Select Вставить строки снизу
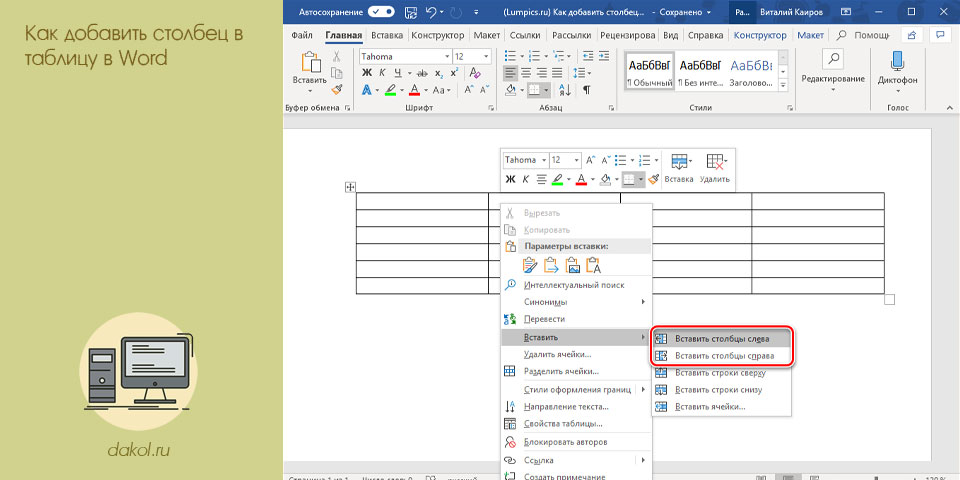This screenshot has height=480, width=960. click(722, 389)
